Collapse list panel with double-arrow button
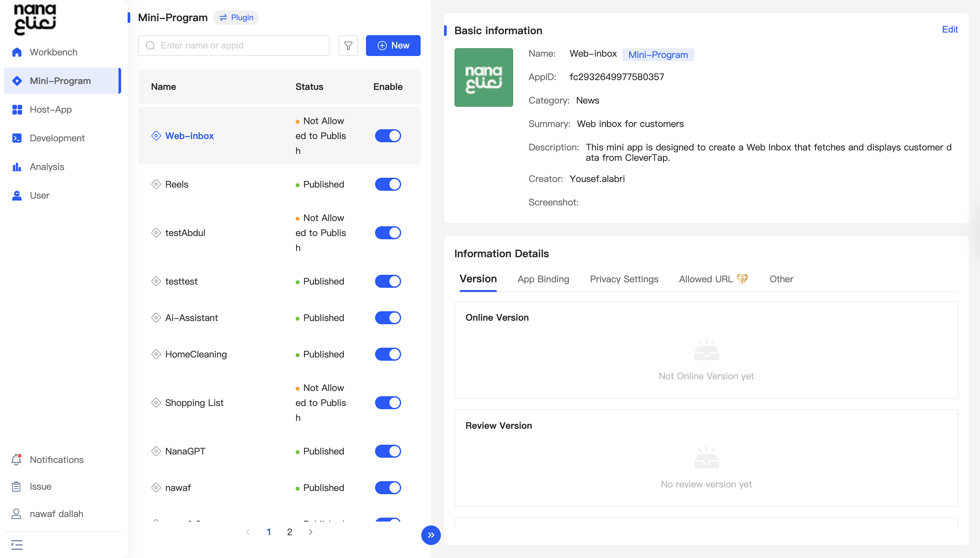Screen dimensions: 980x558 (431, 535)
